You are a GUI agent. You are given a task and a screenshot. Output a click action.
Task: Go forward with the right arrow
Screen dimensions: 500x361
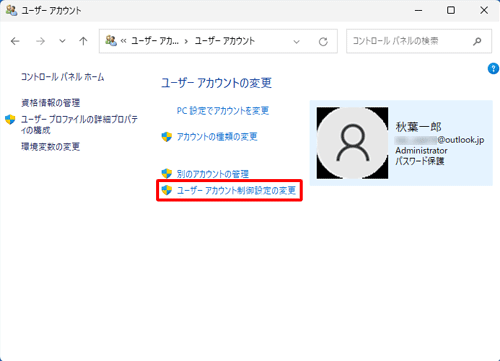pyautogui.click(x=40, y=41)
